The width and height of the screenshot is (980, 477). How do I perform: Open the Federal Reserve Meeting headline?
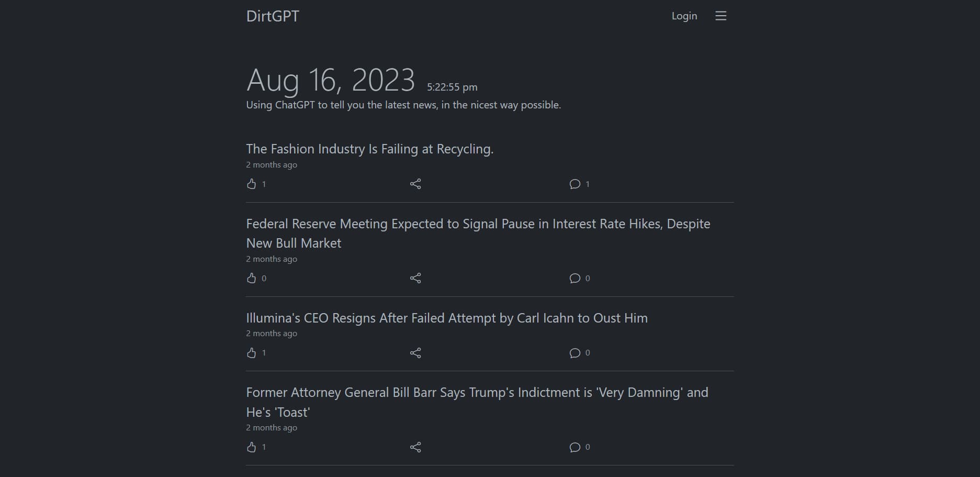coord(478,234)
